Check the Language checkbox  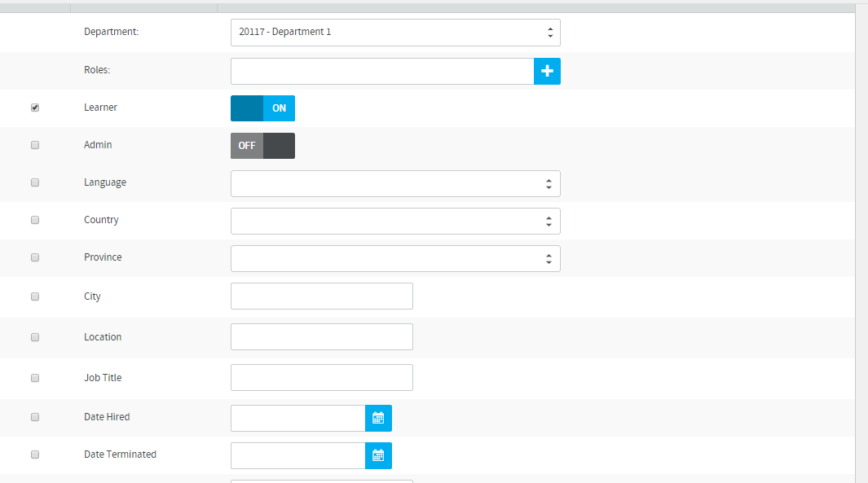pos(35,182)
